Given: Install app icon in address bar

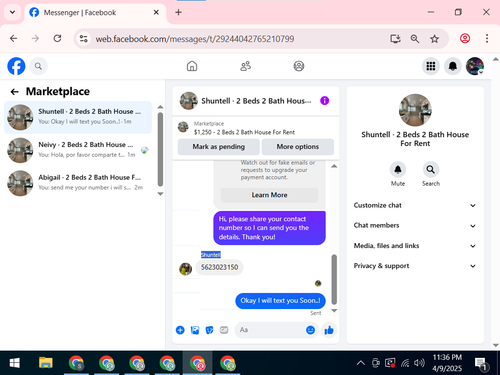Looking at the screenshot, I should pos(395,39).
